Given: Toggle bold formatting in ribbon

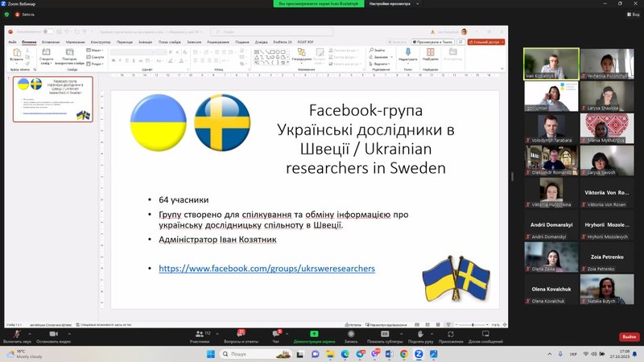Looking at the screenshot, I should [114, 61].
